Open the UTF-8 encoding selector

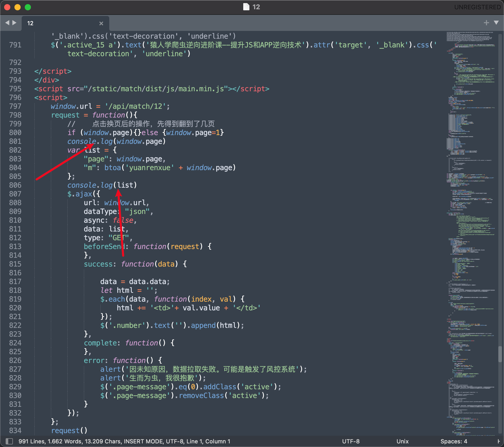point(350,441)
